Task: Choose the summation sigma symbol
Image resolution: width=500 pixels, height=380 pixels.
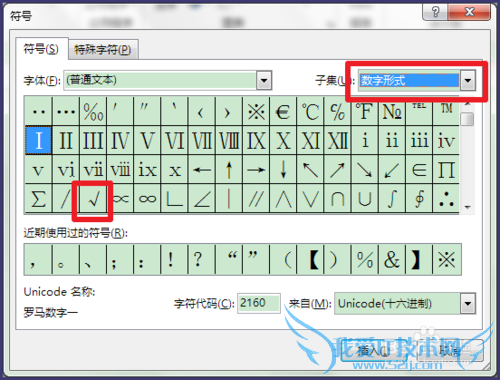Action: point(39,199)
